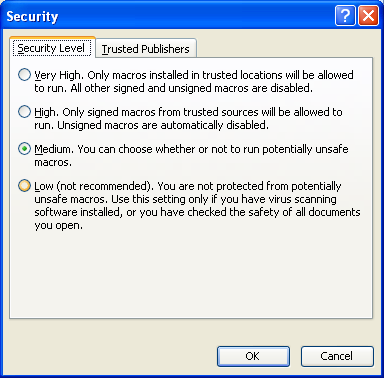Open the question mark Help button
The width and height of the screenshot is (384, 378).
point(345,15)
